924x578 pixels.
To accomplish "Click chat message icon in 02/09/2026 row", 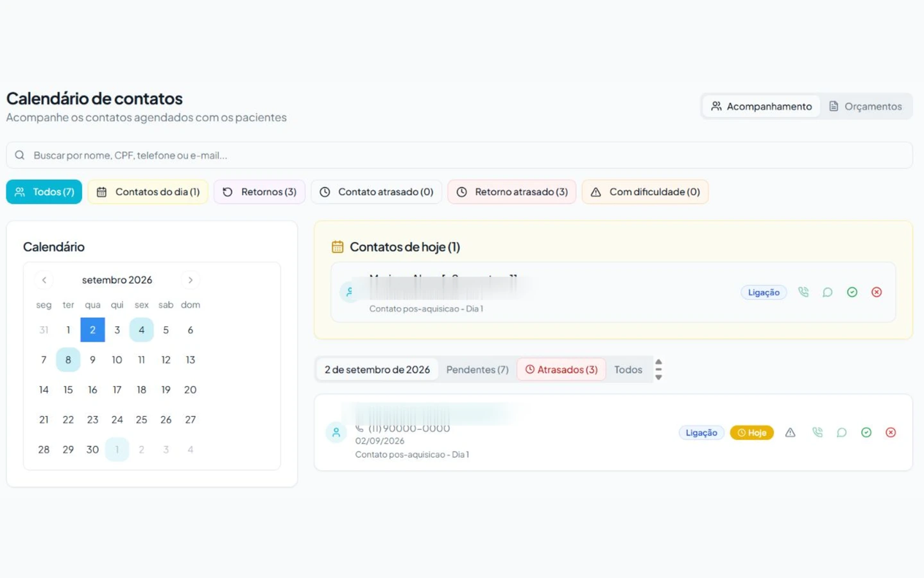I will coord(842,433).
